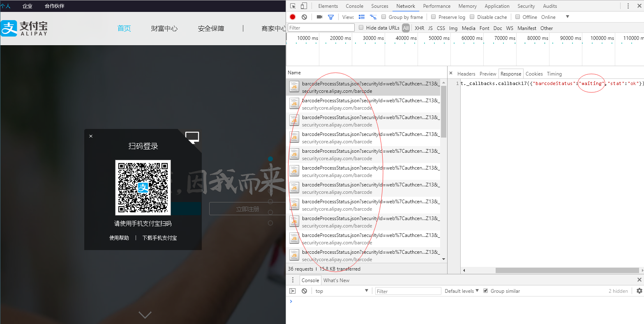
Task: Click the capture screenshots camera icon
Action: [x=319, y=17]
